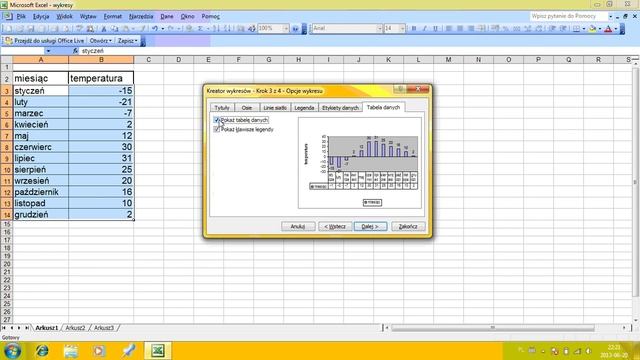Viewport: 640px width, 360px height.
Task: Click the AutoSum sigma icon
Action: [x=200, y=29]
